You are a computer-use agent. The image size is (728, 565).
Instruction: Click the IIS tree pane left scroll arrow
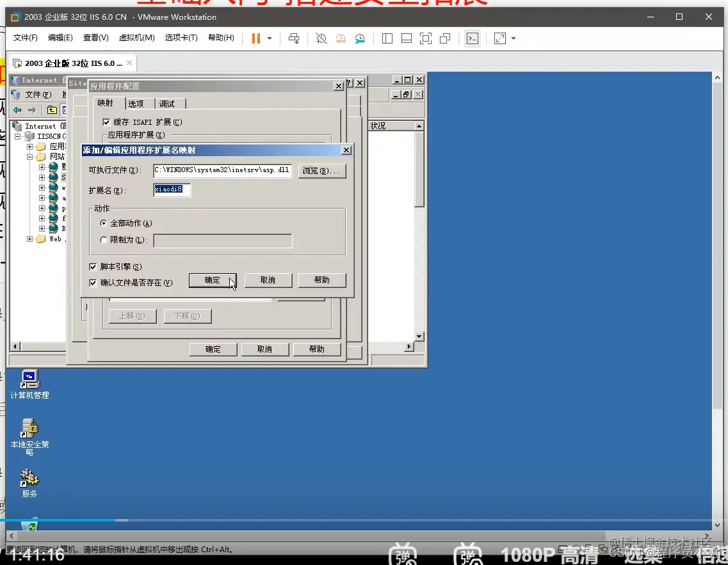(x=15, y=347)
